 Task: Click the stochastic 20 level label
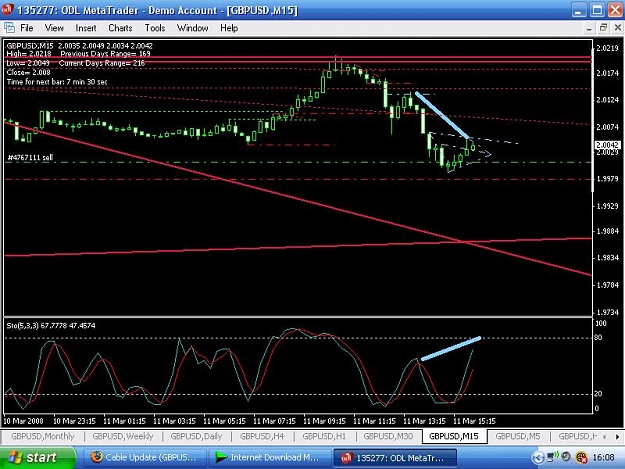[x=598, y=394]
